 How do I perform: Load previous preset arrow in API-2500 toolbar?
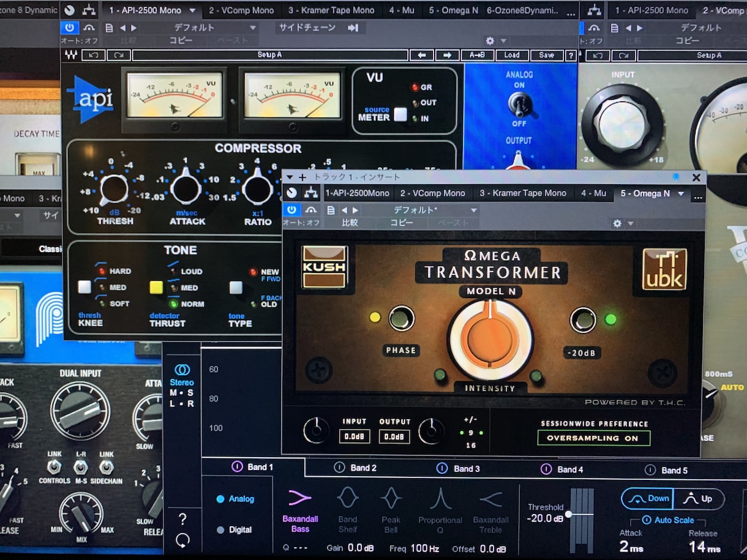click(422, 55)
